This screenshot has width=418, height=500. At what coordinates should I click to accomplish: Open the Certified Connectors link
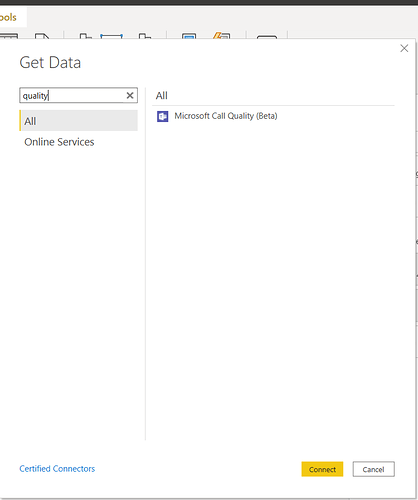click(57, 469)
